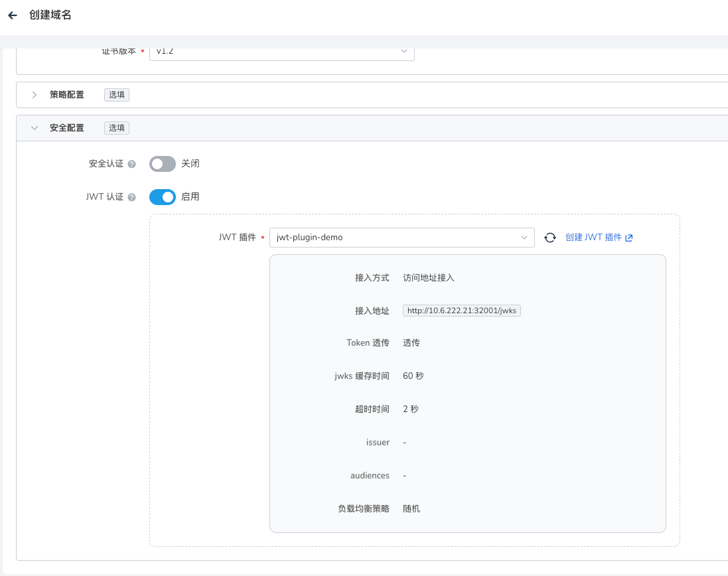Click the 选填 tag beside 策略配置
Viewport: 728px width, 576px height.
click(x=117, y=95)
